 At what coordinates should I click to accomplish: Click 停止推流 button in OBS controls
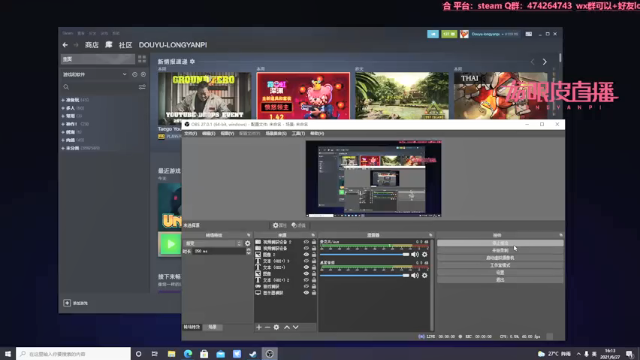pos(500,243)
